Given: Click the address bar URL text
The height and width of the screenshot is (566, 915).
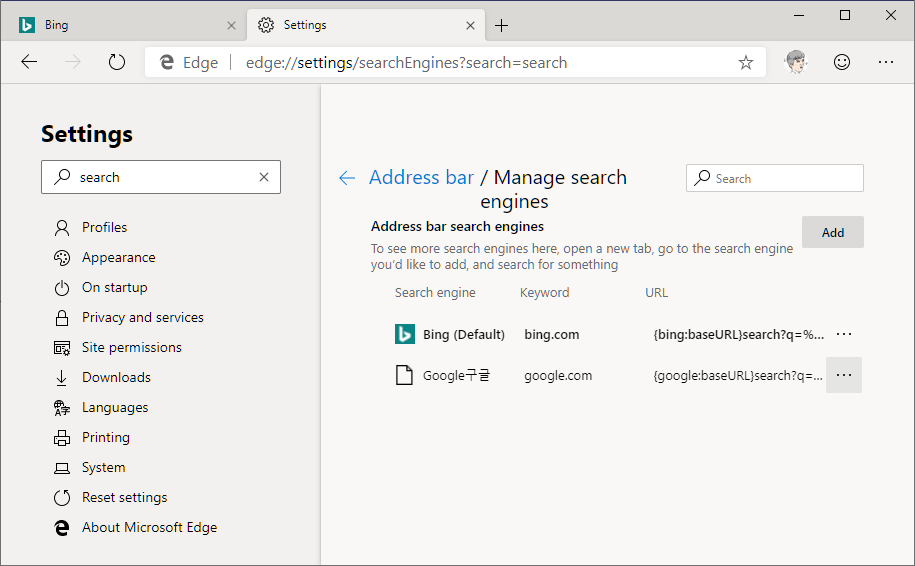Looking at the screenshot, I should [406, 62].
